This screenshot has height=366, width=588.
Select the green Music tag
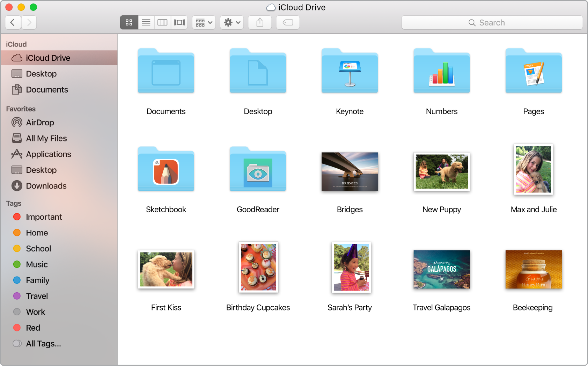pyautogui.click(x=59, y=264)
